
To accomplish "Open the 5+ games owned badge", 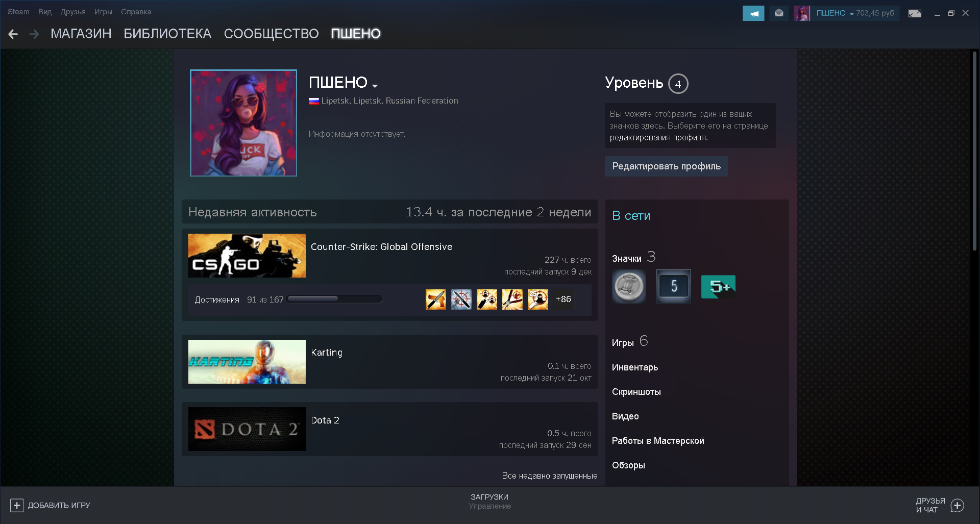I will click(x=718, y=286).
